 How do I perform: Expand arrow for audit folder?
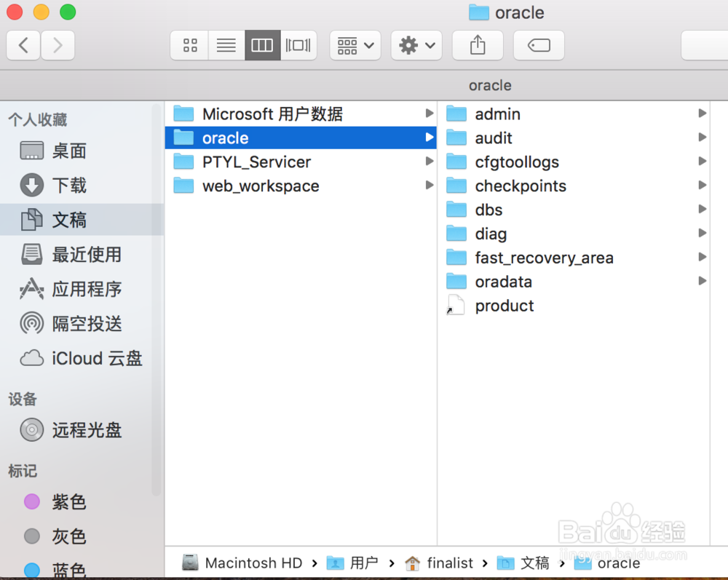703,137
